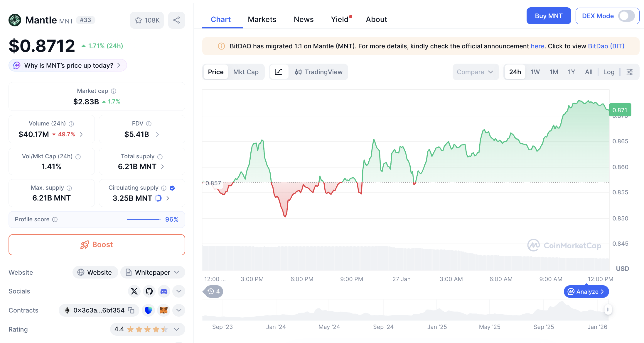Open the GitHub social icon

coord(149,291)
